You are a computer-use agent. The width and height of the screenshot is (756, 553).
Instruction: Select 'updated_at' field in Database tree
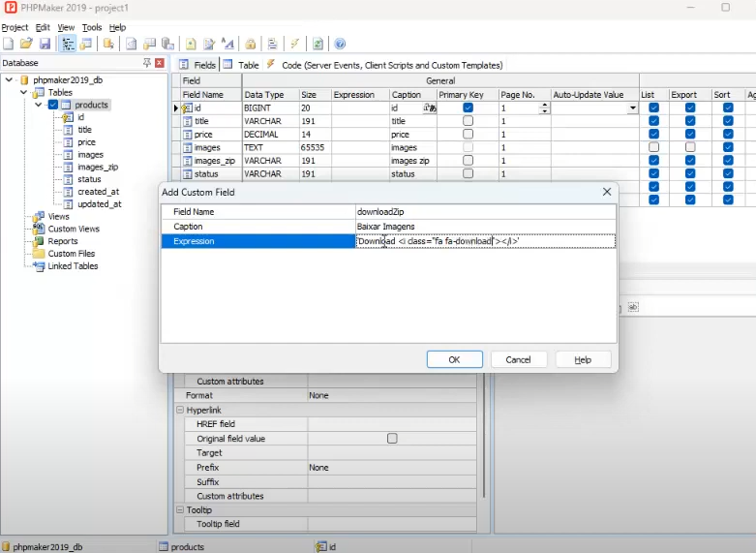coord(100,204)
